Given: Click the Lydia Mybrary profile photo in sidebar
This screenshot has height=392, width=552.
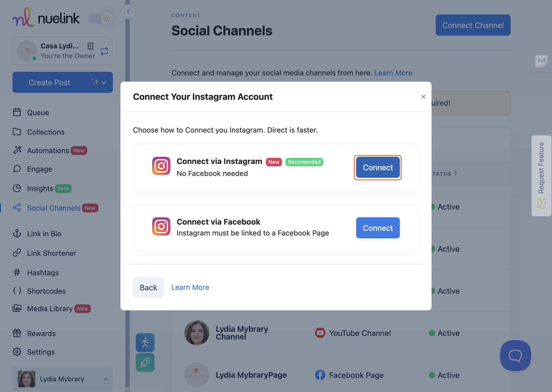Looking at the screenshot, I should tap(27, 379).
